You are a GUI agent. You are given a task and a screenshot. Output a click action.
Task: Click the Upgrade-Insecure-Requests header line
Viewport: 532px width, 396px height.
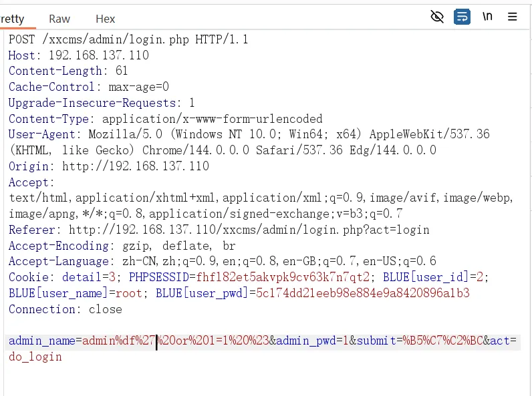coord(102,103)
